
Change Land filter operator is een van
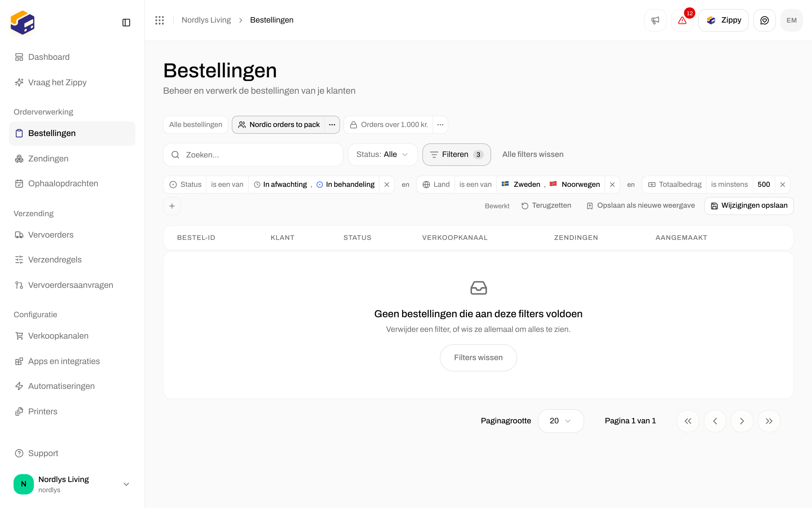[x=475, y=185]
